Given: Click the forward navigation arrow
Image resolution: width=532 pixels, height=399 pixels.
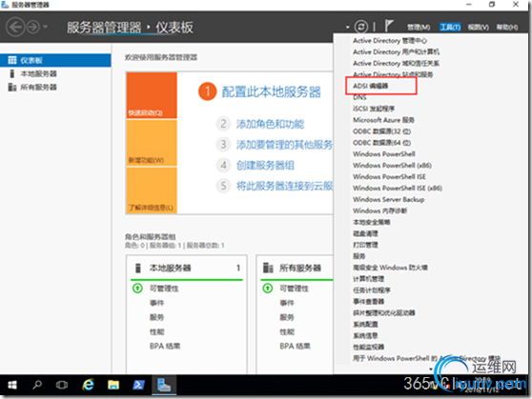Looking at the screenshot, I should click(x=33, y=27).
